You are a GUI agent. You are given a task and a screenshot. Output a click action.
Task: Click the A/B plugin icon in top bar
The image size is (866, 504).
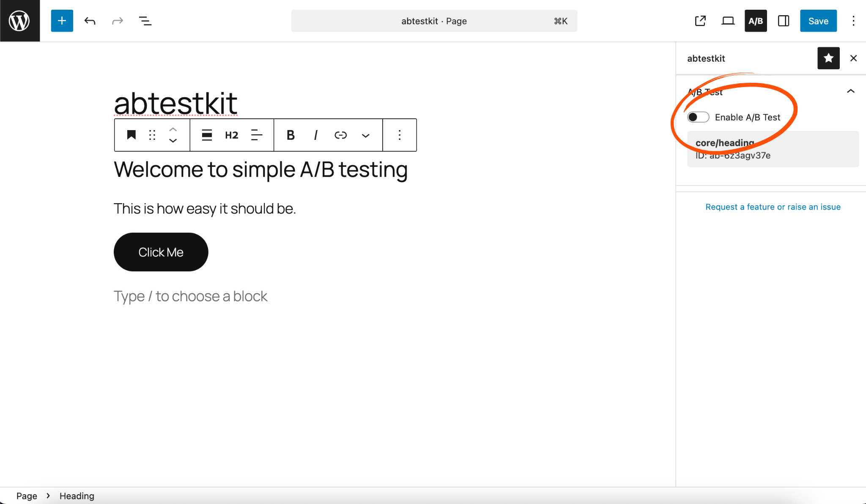point(756,21)
